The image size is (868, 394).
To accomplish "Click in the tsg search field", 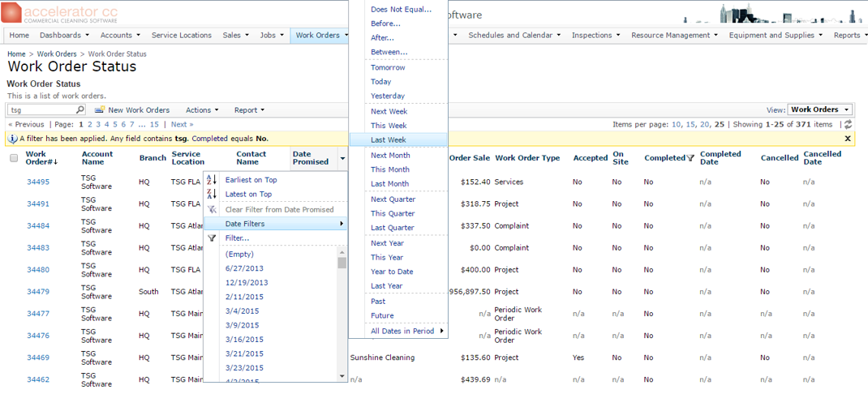I will (x=42, y=109).
